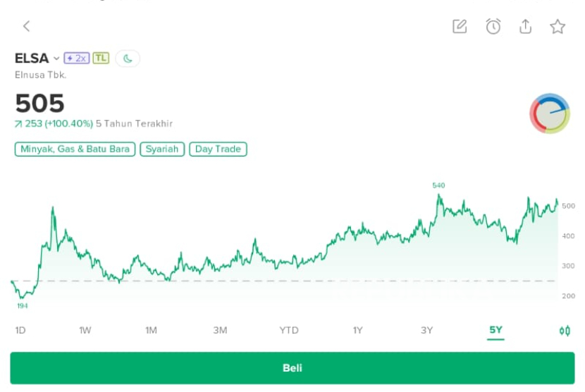
Task: Open the Syariah tag
Action: [162, 149]
